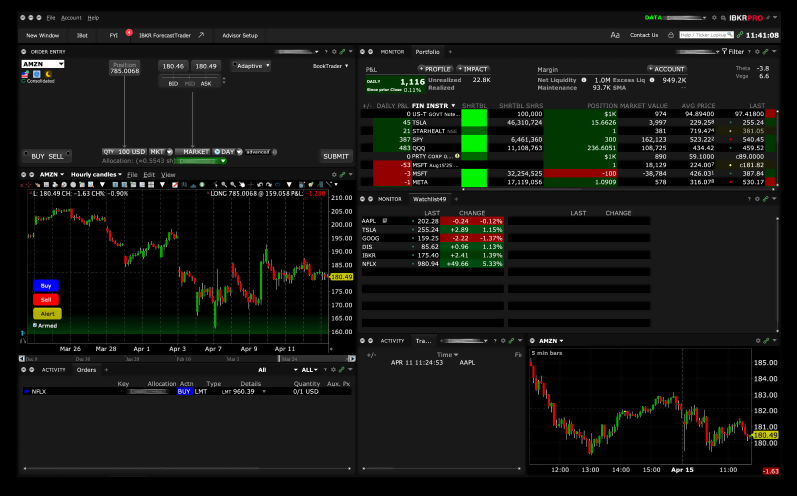The height and width of the screenshot is (496, 797).
Task: Click the chart timeline range scrollbar
Action: pos(187,359)
